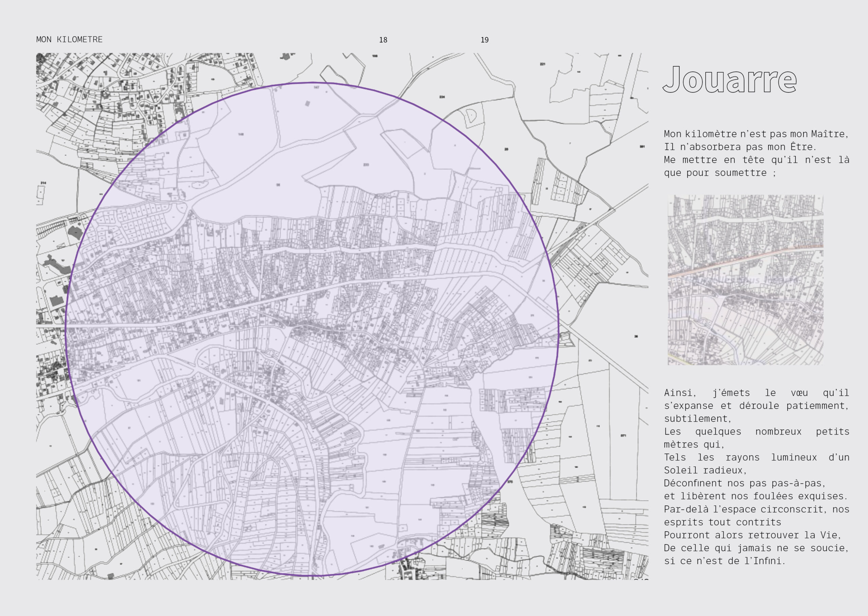Select page number 19
Screen dimensions: 868x616
point(485,40)
